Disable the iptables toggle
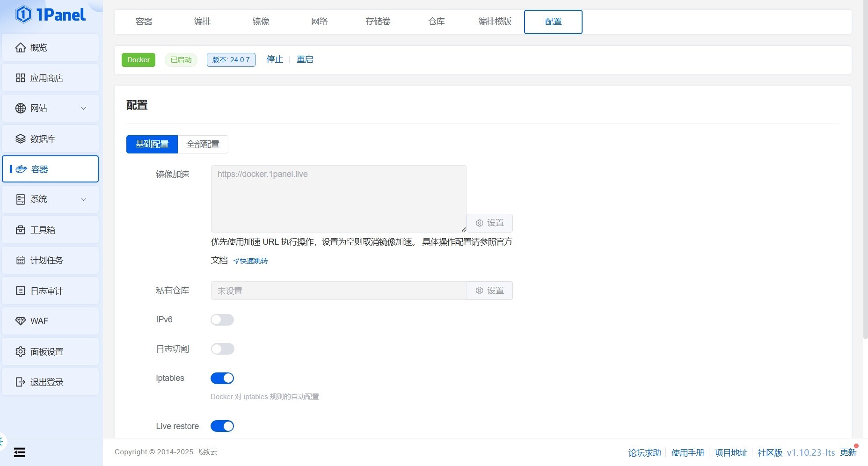Screen dimensions: 868x466 coord(222,379)
